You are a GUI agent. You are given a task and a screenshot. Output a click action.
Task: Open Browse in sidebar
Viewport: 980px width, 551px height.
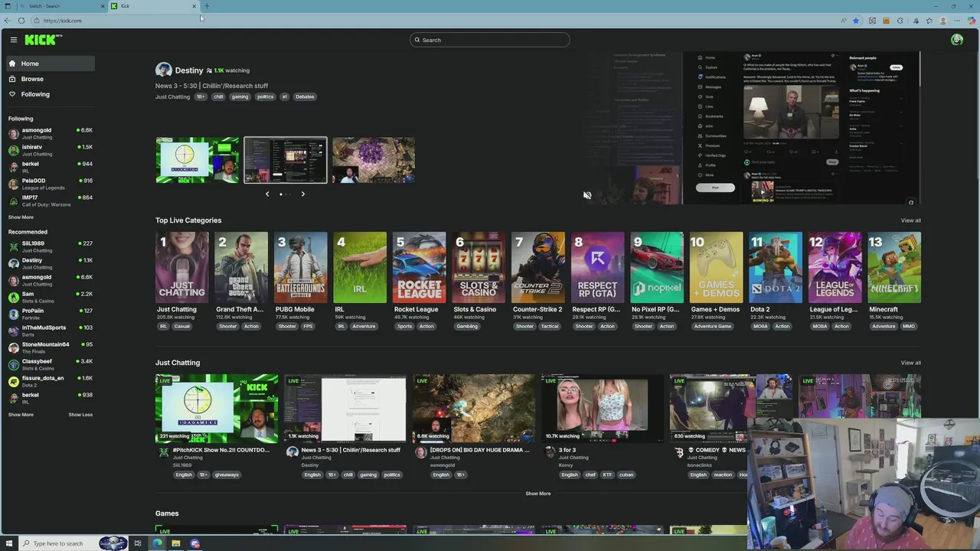click(x=51, y=79)
